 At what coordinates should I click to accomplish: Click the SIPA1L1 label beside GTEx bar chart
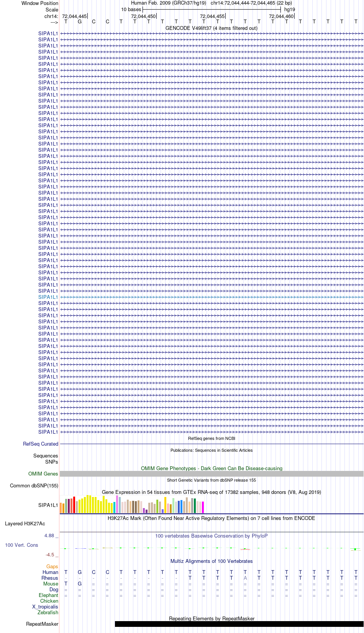48,505
